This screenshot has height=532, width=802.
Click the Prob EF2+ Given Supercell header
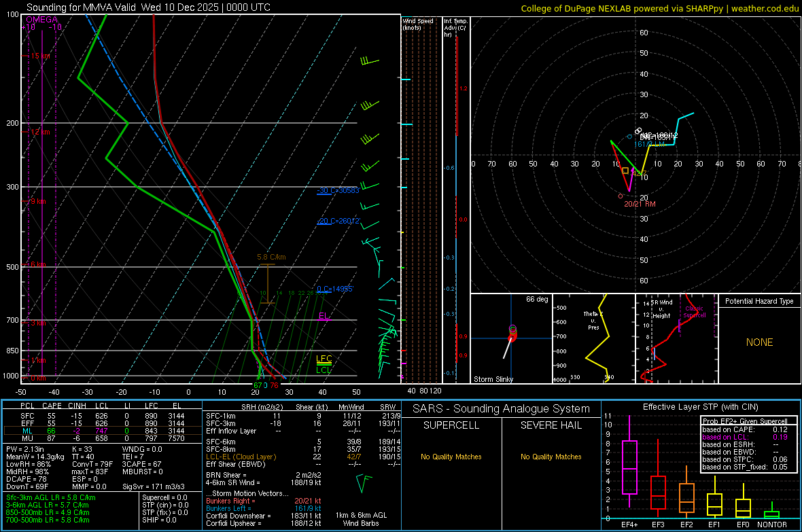click(x=745, y=421)
